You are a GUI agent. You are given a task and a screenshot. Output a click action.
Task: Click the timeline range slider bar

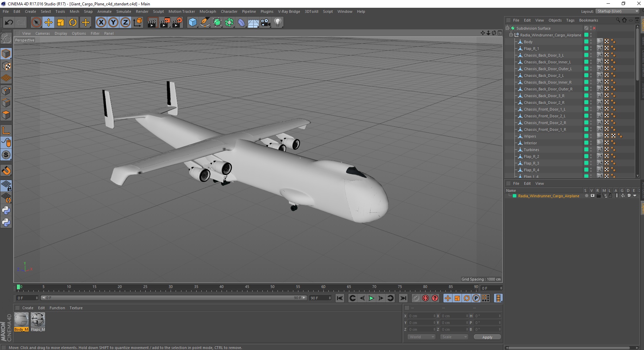point(174,298)
